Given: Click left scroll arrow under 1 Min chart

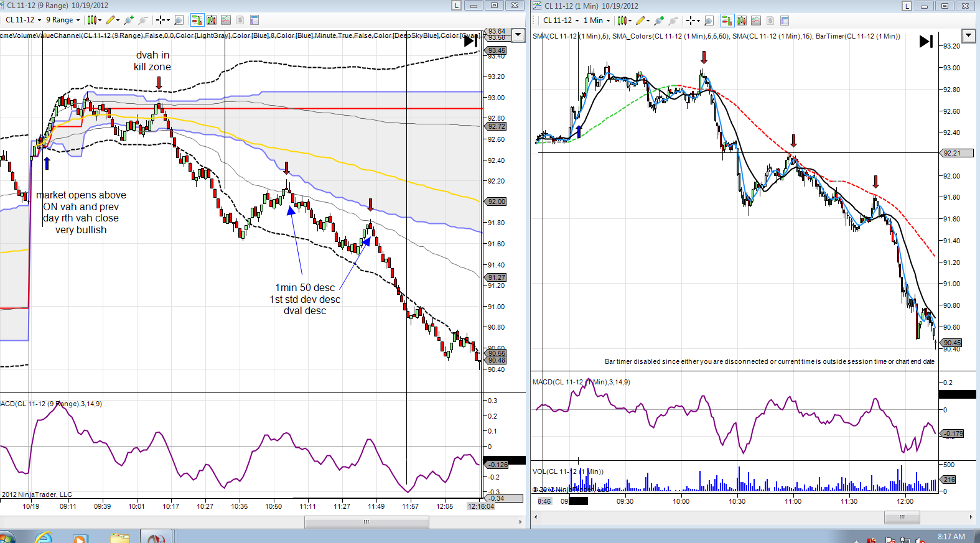Looking at the screenshot, I should [536, 517].
